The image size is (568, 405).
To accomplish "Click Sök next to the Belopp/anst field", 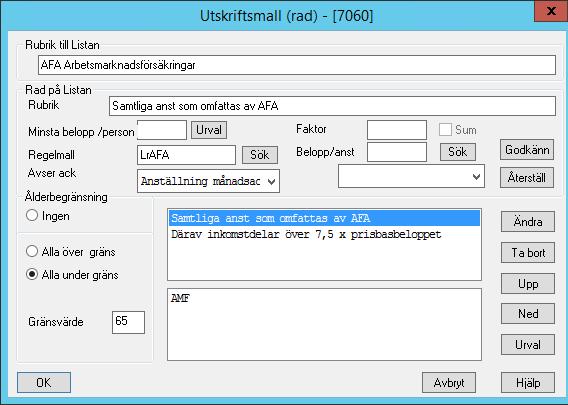I will pyautogui.click(x=458, y=152).
